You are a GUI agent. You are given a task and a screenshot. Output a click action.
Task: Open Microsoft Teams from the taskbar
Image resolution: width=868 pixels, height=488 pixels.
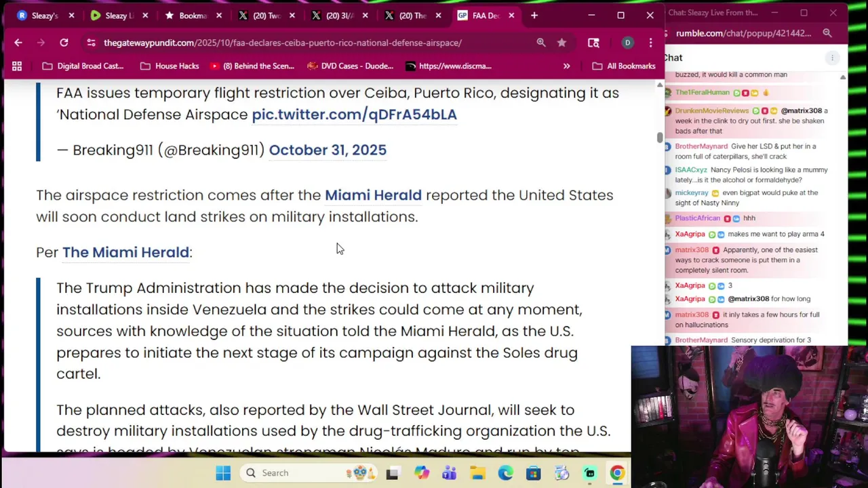[449, 473]
